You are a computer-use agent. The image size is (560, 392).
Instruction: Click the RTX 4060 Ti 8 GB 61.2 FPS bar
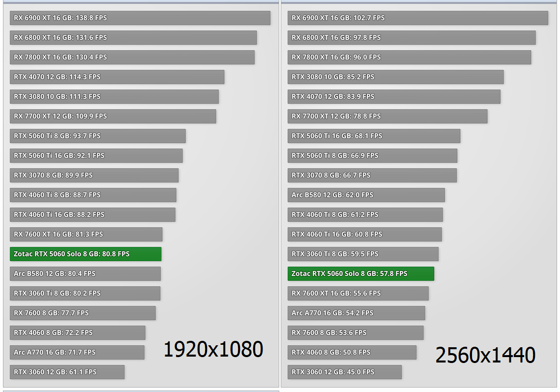pyautogui.click(x=365, y=214)
